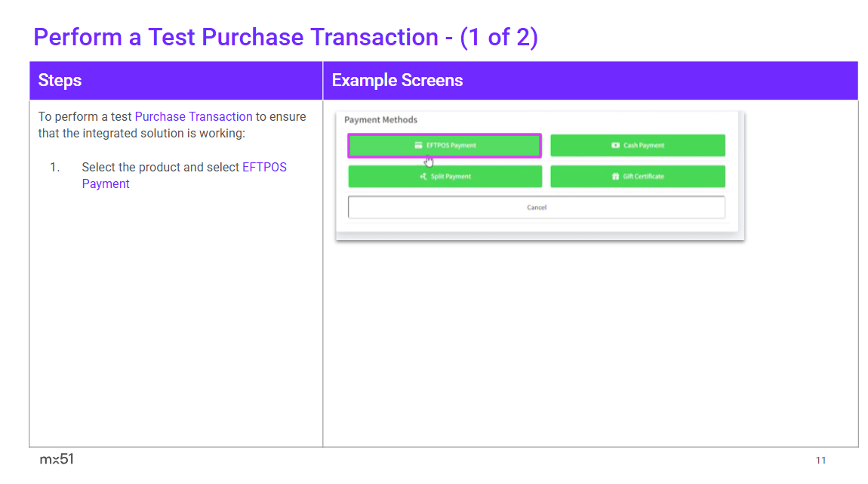The height and width of the screenshot is (484, 868).
Task: Click the gift box icon on Gift Certificate
Action: click(615, 177)
